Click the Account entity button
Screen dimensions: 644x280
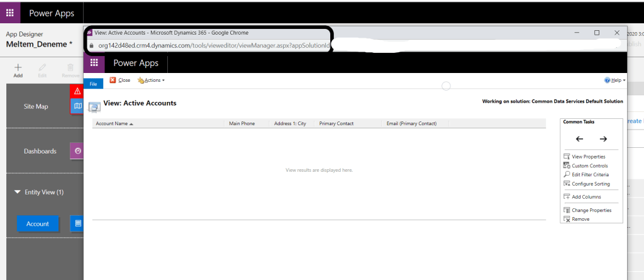click(x=38, y=224)
